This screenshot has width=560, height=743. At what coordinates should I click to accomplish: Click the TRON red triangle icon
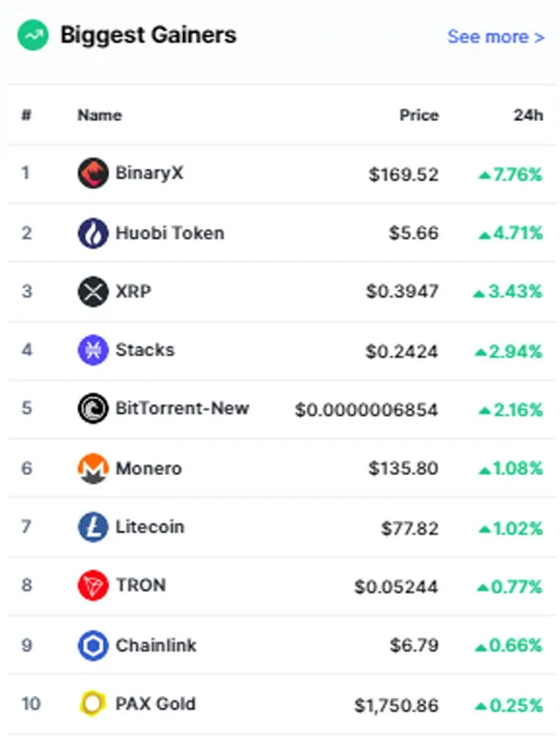pyautogui.click(x=93, y=586)
